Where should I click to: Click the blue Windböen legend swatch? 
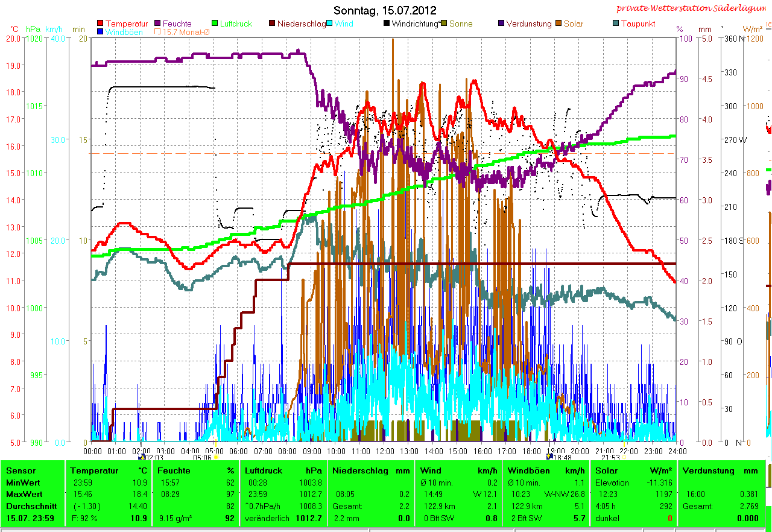(100, 32)
